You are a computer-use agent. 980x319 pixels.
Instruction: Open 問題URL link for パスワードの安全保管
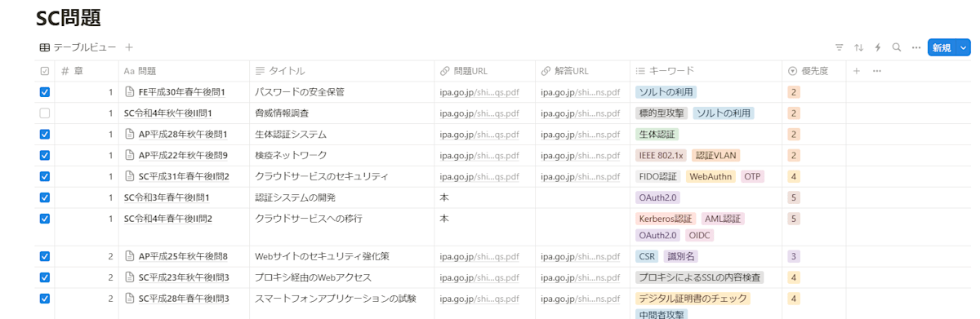(479, 92)
